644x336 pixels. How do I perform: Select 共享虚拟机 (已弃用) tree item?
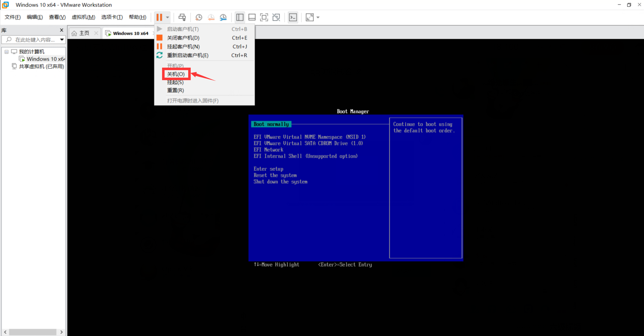(x=42, y=66)
